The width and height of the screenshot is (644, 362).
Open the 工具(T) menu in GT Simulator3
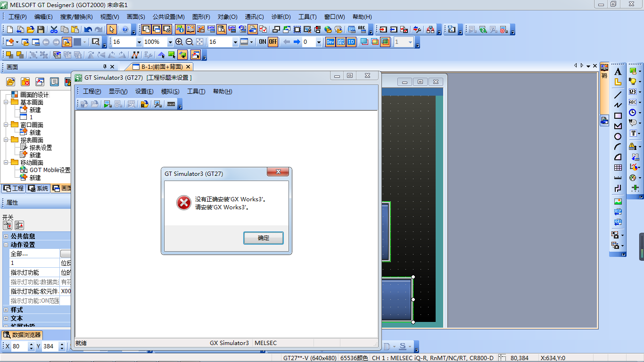(x=196, y=91)
